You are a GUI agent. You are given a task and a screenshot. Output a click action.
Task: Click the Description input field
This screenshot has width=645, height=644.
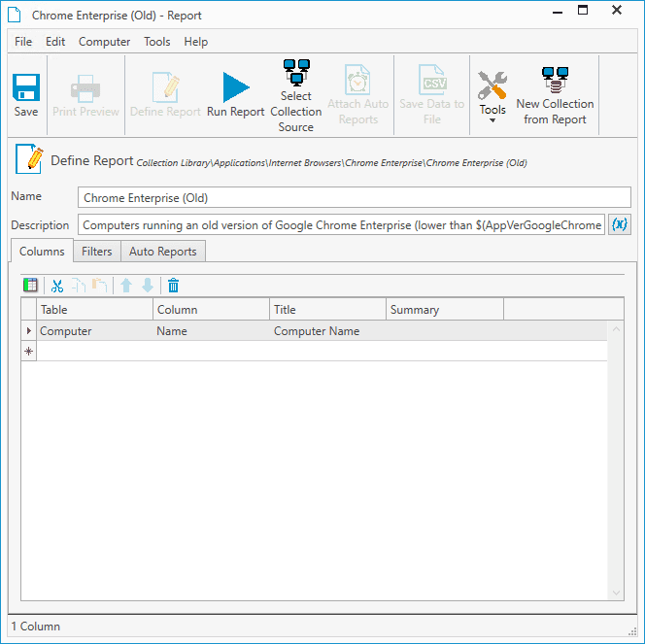point(341,224)
